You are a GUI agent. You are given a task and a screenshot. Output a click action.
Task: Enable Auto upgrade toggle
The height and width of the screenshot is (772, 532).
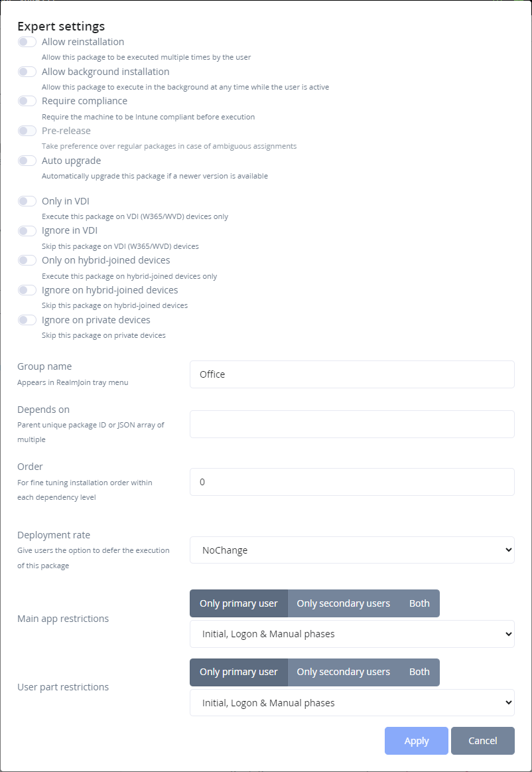[x=27, y=161]
